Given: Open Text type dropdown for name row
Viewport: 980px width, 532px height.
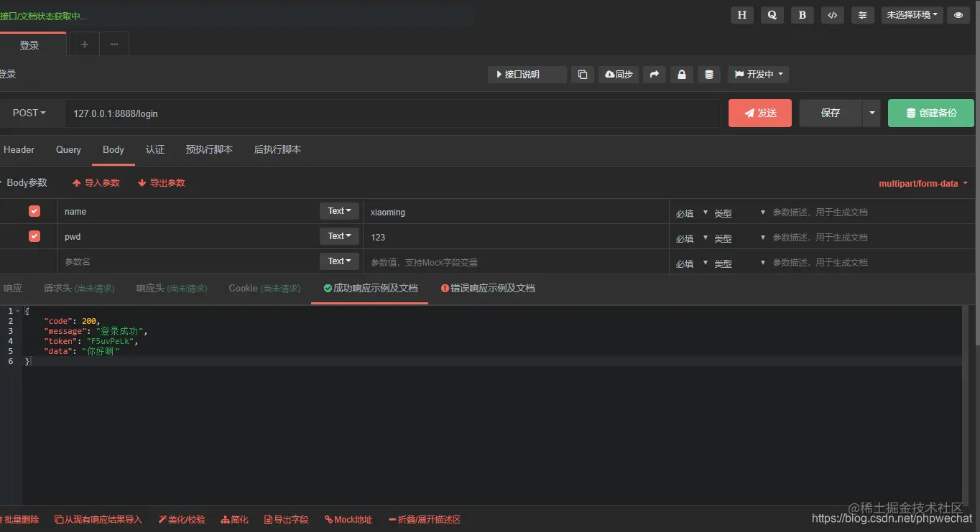Looking at the screenshot, I should 339,211.
